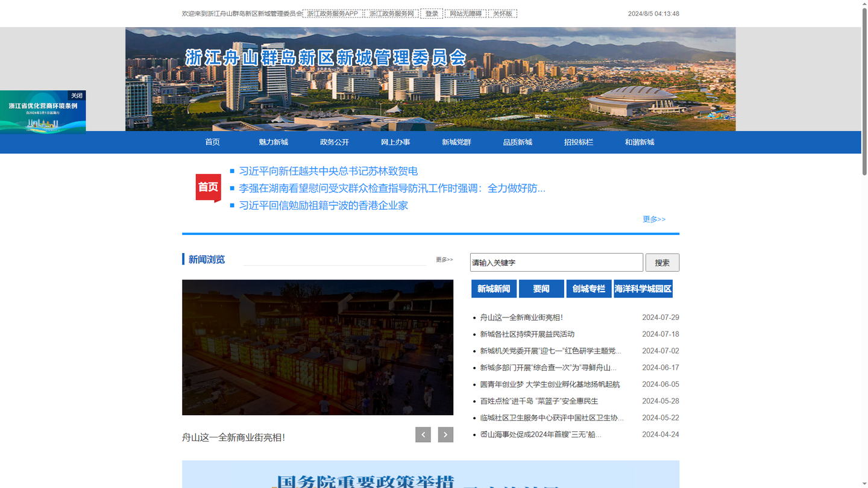The height and width of the screenshot is (488, 868).
Task: Open news item 新城各社区持续开展益民活动
Action: 527,334
